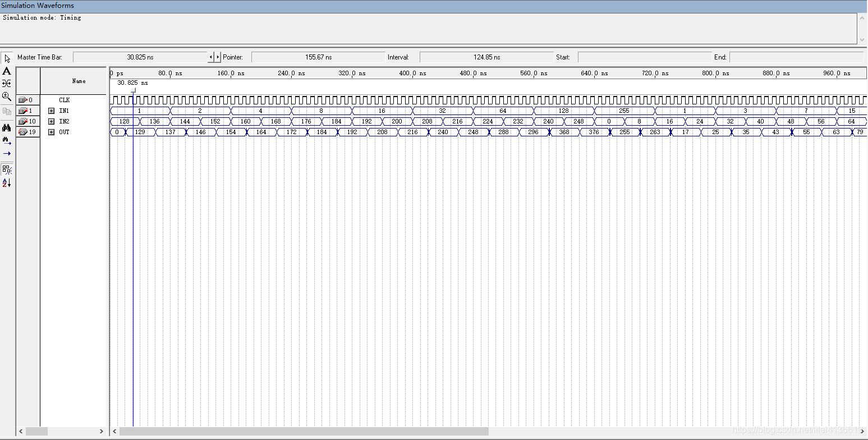
Task: Click the Simulation Waveforms title bar
Action: (434, 6)
